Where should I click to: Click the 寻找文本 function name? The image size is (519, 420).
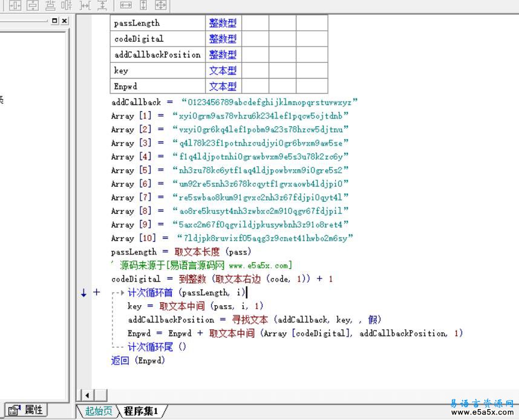coord(250,320)
